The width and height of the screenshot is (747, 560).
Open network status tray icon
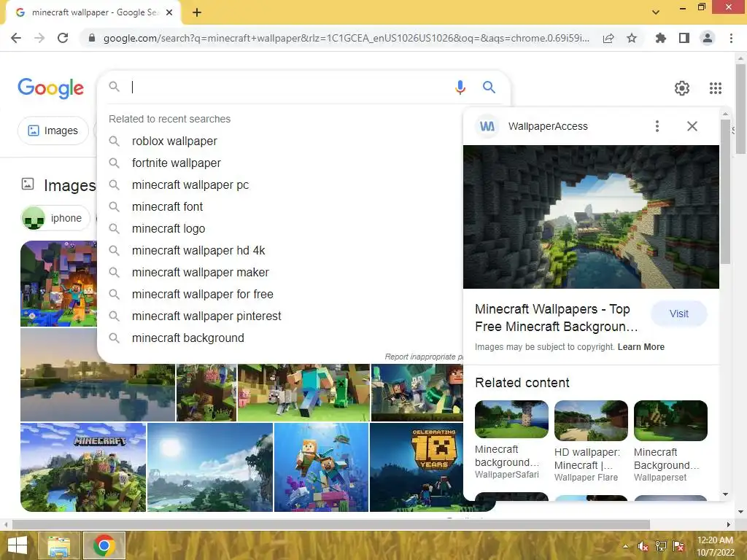coord(661,546)
